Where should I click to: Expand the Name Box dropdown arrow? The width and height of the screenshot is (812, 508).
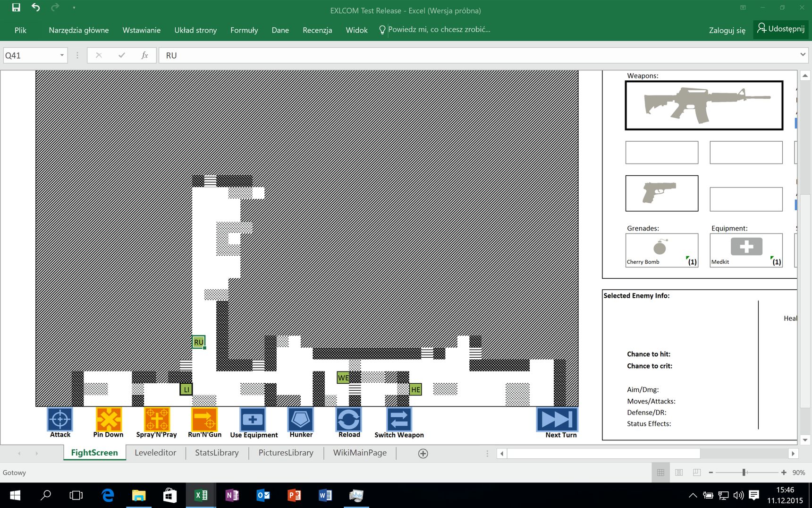[x=62, y=55]
